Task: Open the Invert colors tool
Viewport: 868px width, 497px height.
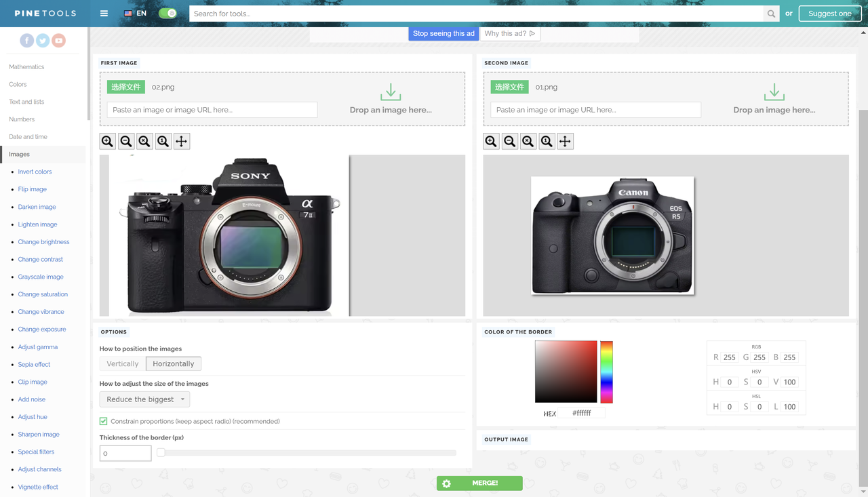Action: [x=35, y=172]
